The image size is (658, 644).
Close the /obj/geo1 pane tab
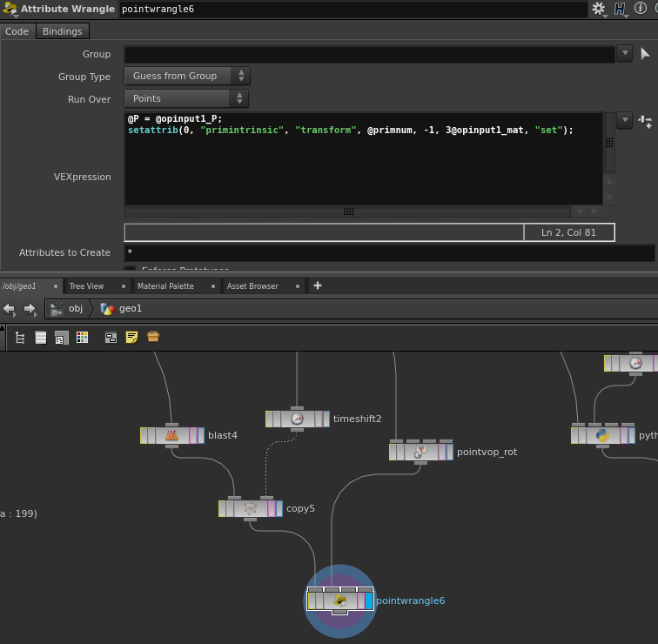[x=56, y=286]
